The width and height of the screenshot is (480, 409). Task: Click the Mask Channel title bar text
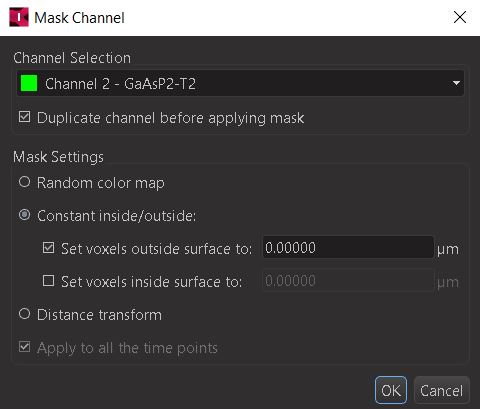coord(79,18)
